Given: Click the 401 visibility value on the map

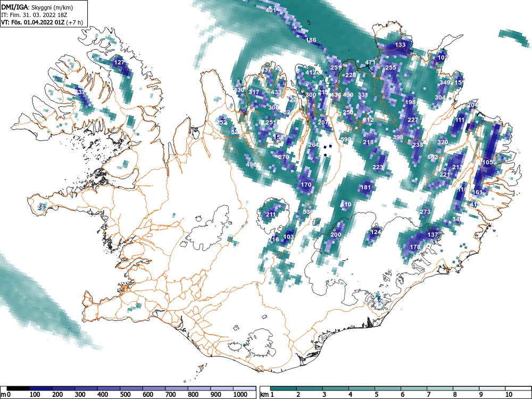Looking at the screenshot, I should click(271, 10).
